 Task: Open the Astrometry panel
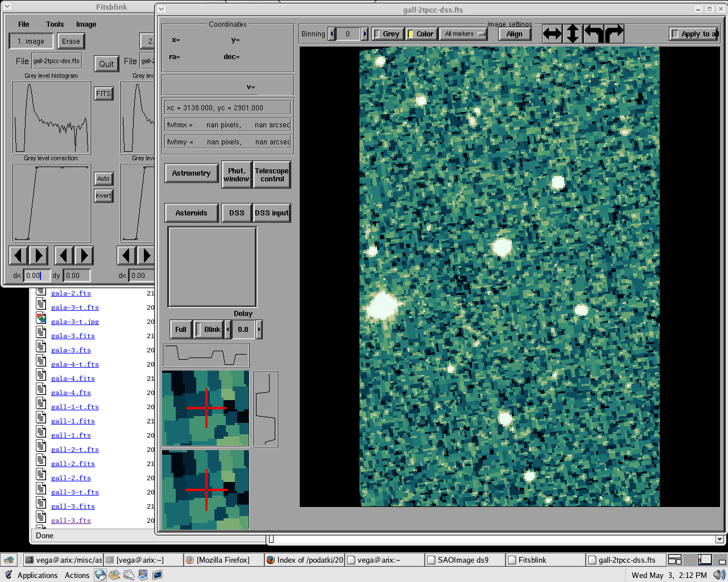click(x=192, y=173)
